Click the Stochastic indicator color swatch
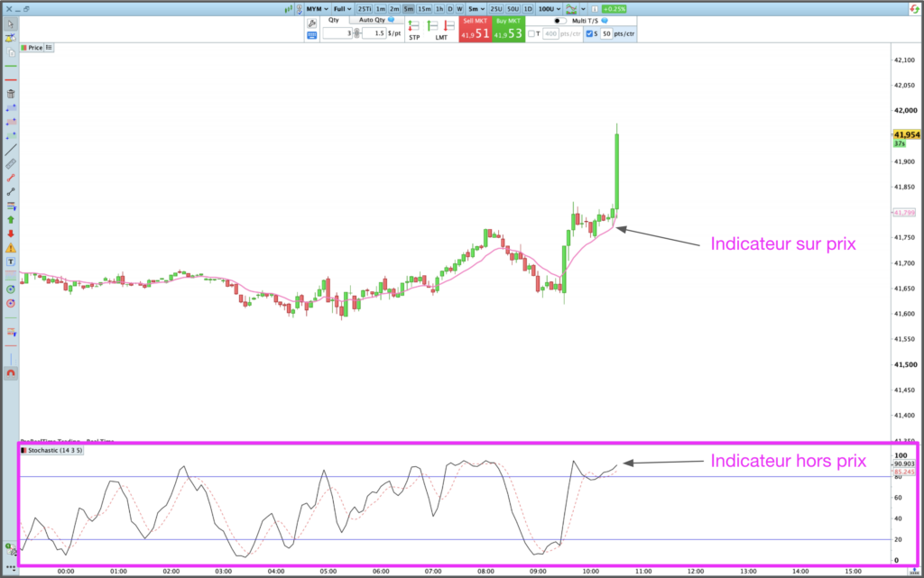 point(23,449)
